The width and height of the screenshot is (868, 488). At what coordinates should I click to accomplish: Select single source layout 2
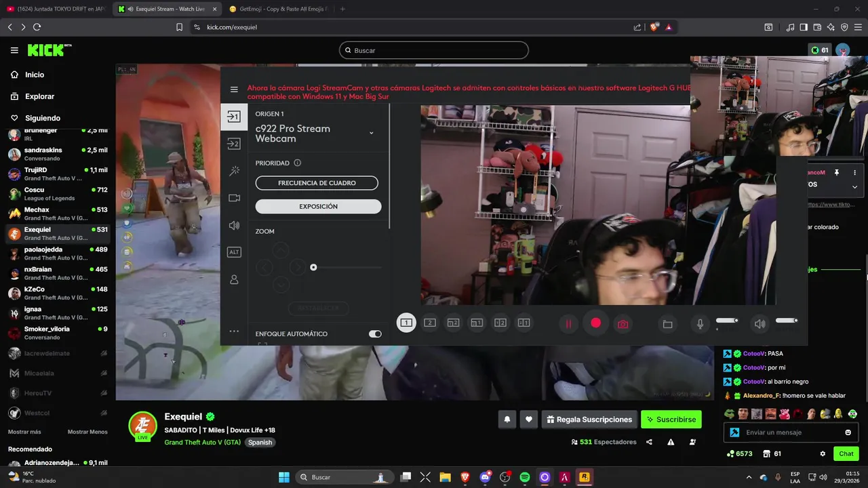430,323
